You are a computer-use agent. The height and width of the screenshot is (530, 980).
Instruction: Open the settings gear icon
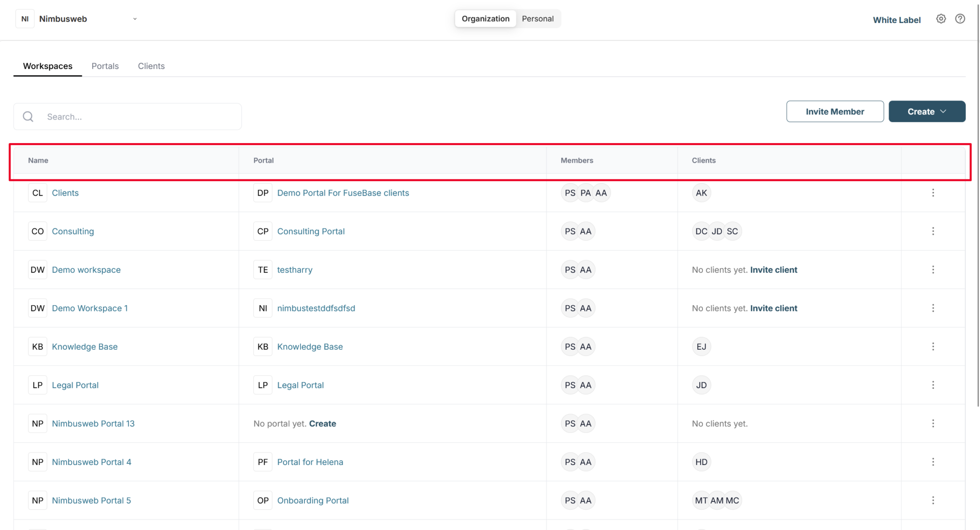coord(941,19)
